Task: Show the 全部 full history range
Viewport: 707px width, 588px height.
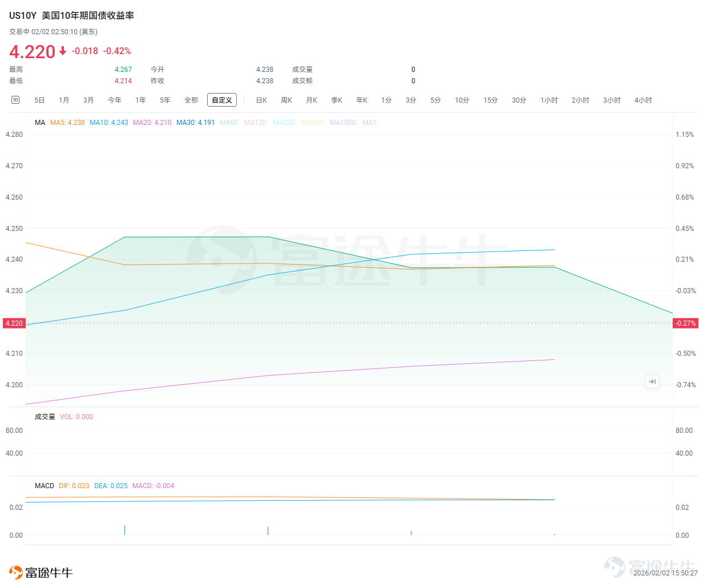Action: tap(191, 100)
